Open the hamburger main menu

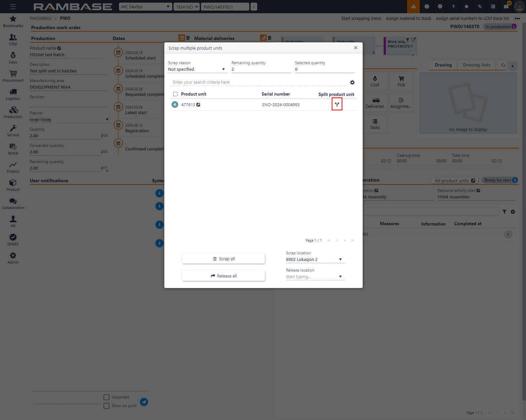tap(13, 7)
